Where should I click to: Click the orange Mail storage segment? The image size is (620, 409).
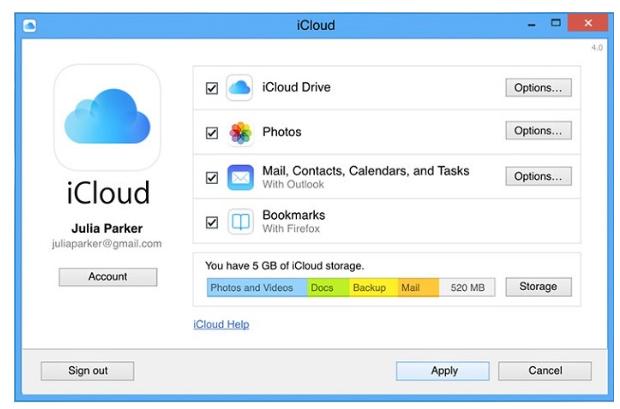pos(418,288)
